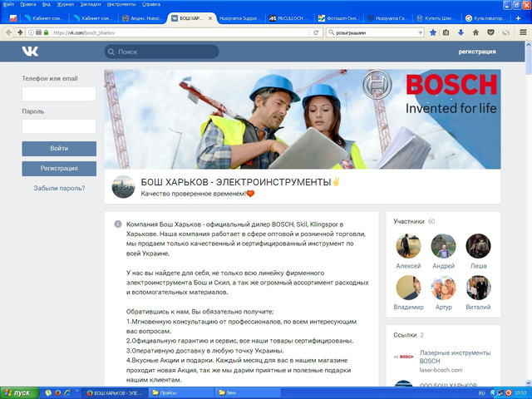This screenshot has height=399, width=532.
Task: Click the browser URL address field
Action: pyautogui.click(x=180, y=32)
